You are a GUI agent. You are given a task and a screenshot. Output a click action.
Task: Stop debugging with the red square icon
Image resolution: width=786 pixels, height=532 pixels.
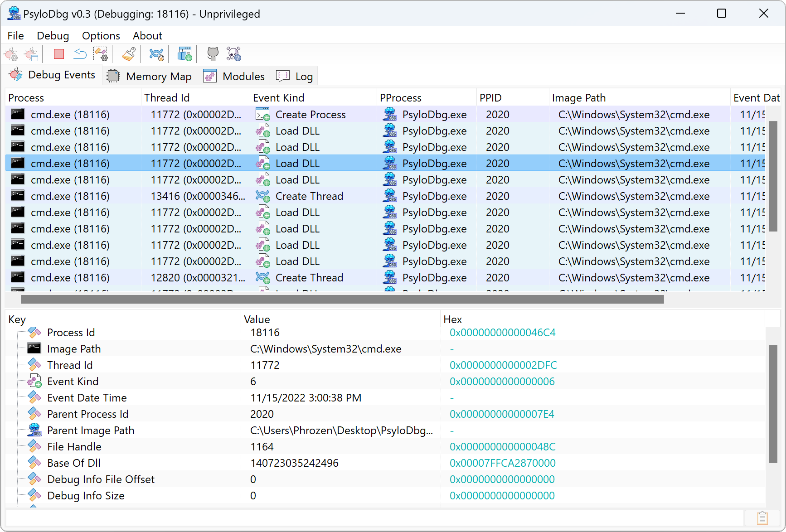59,54
